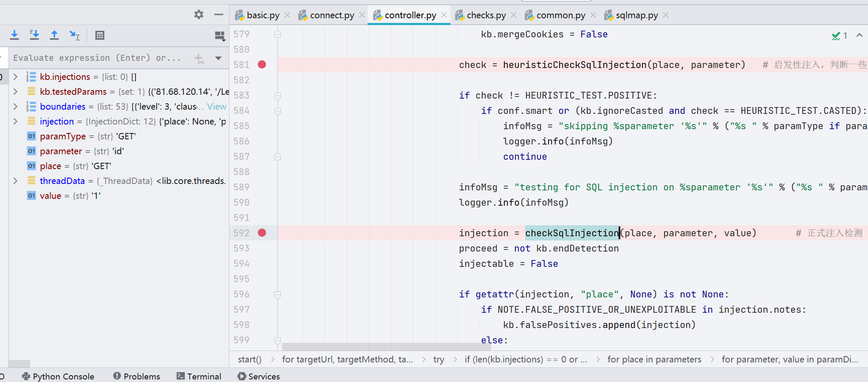Image resolution: width=868 pixels, height=382 pixels.
Task: Collapse code fold at line 584
Action: 277,111
